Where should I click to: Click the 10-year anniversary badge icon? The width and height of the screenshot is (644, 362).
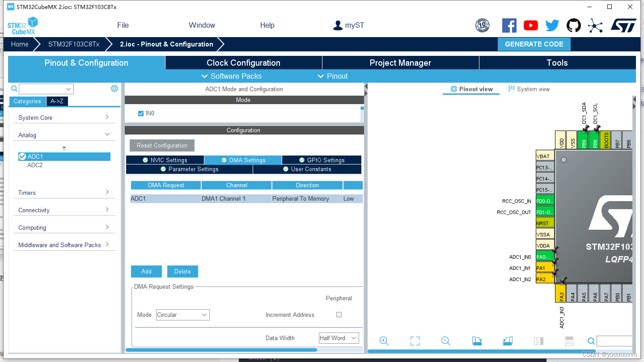pos(483,25)
